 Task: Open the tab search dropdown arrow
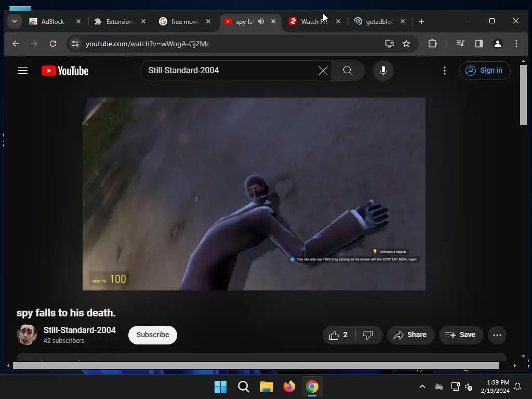(14, 21)
